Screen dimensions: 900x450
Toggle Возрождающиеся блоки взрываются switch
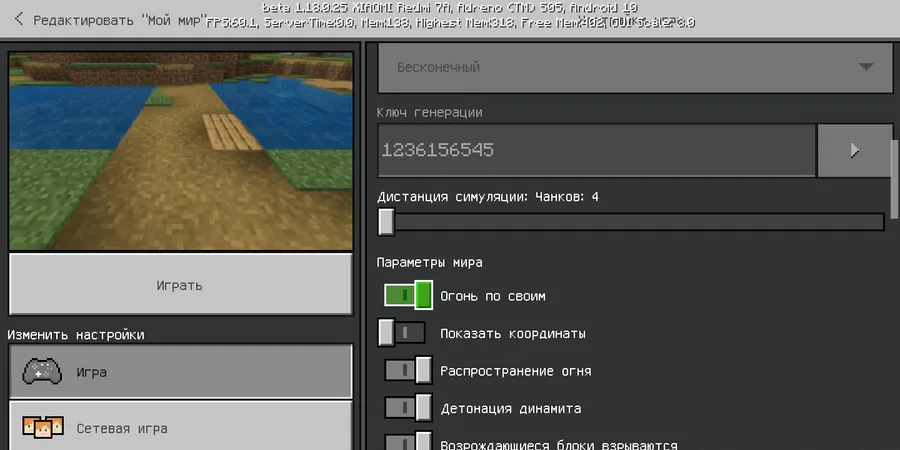[408, 442]
